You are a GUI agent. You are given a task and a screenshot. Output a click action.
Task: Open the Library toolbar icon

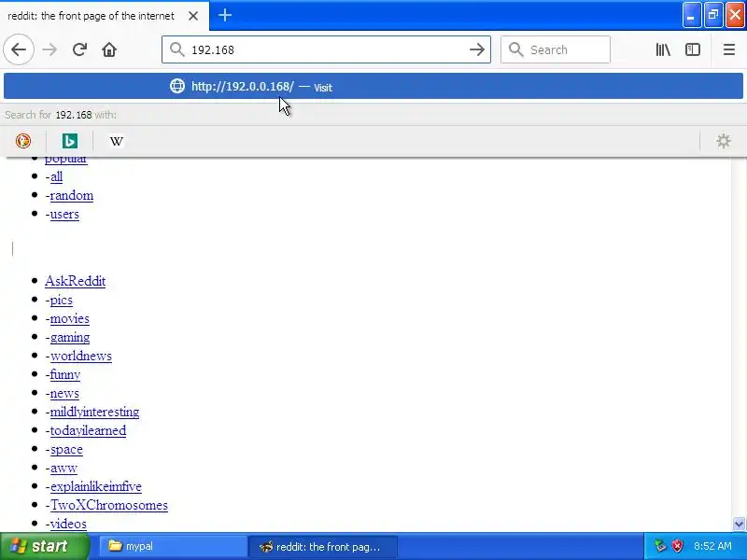663,49
